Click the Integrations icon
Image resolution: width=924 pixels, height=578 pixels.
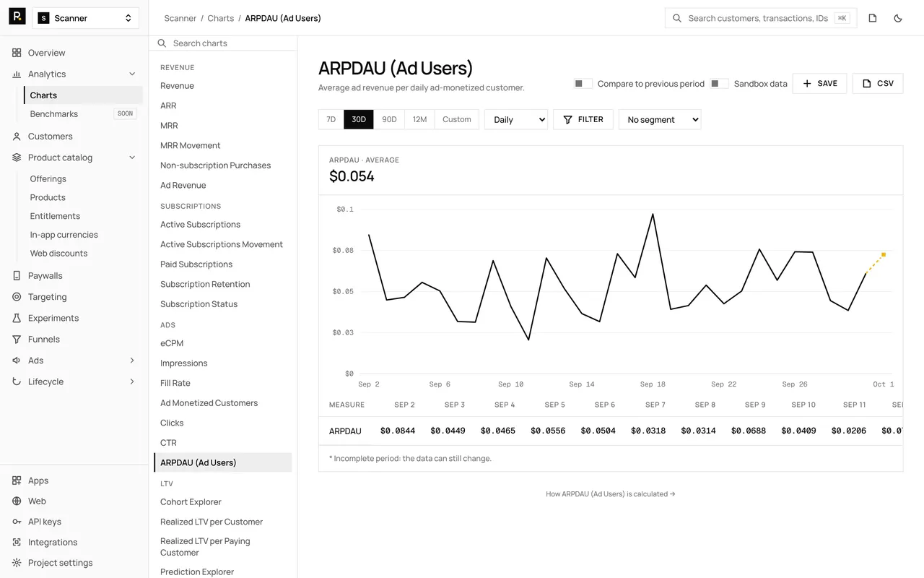point(17,542)
